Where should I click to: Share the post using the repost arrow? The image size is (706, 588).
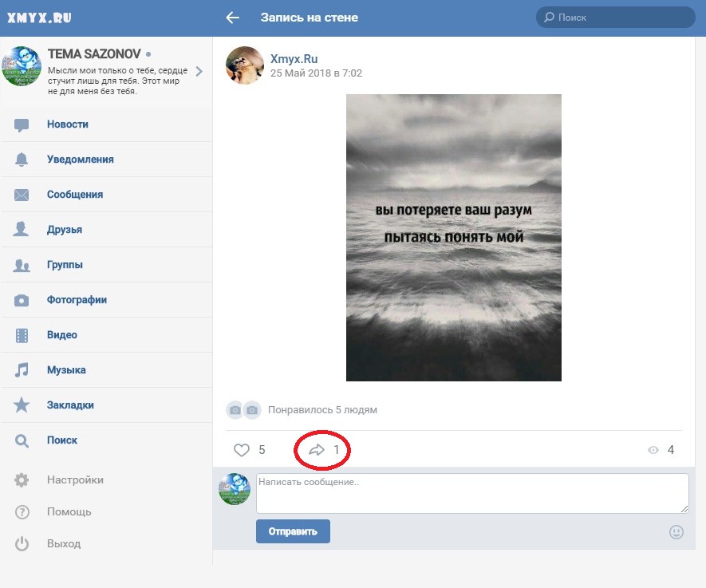point(317,450)
